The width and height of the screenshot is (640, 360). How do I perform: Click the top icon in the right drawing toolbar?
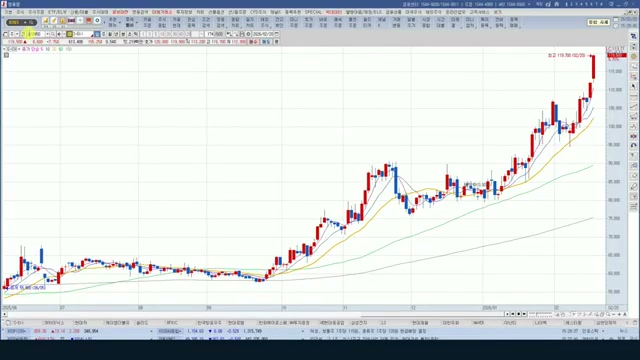[633, 36]
